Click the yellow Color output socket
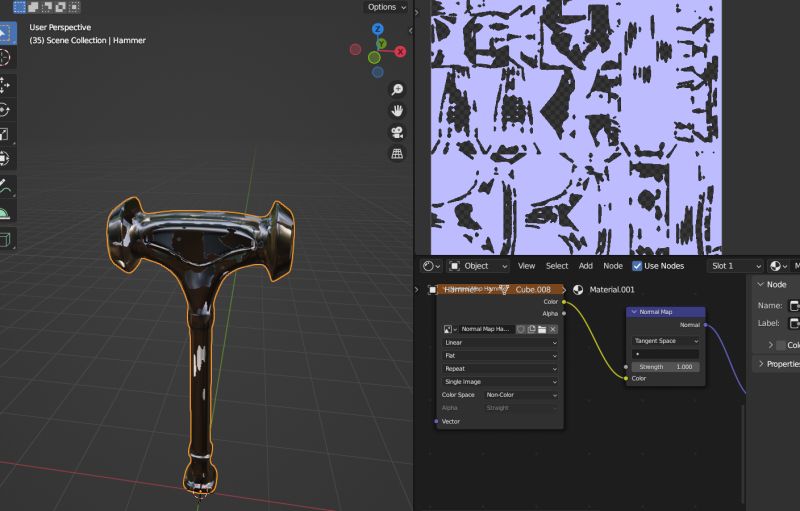800x511 pixels. (564, 302)
